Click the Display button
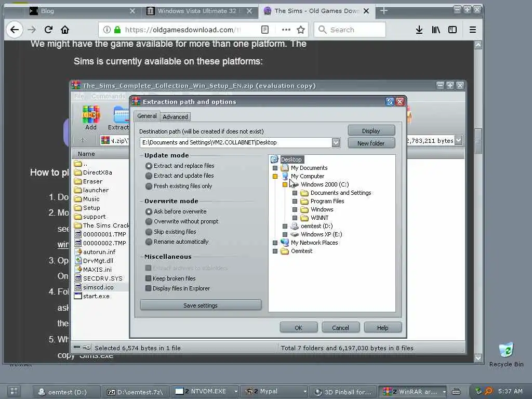Image resolution: width=532 pixels, height=399 pixels. coord(371,131)
